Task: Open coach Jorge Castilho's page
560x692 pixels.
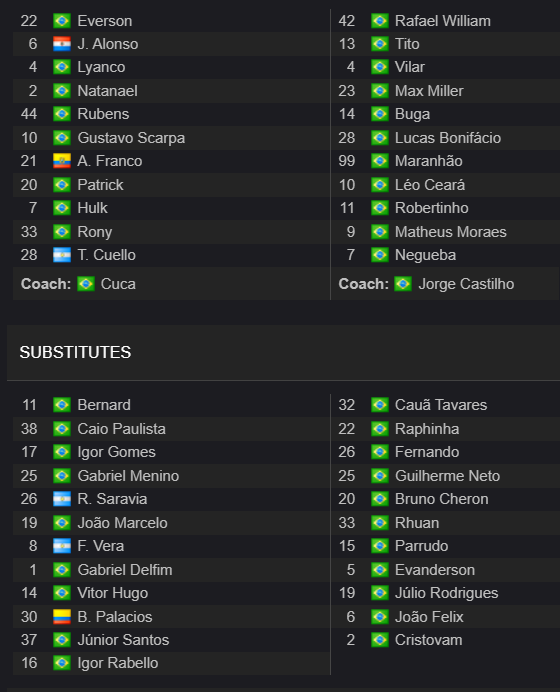Action: point(466,284)
